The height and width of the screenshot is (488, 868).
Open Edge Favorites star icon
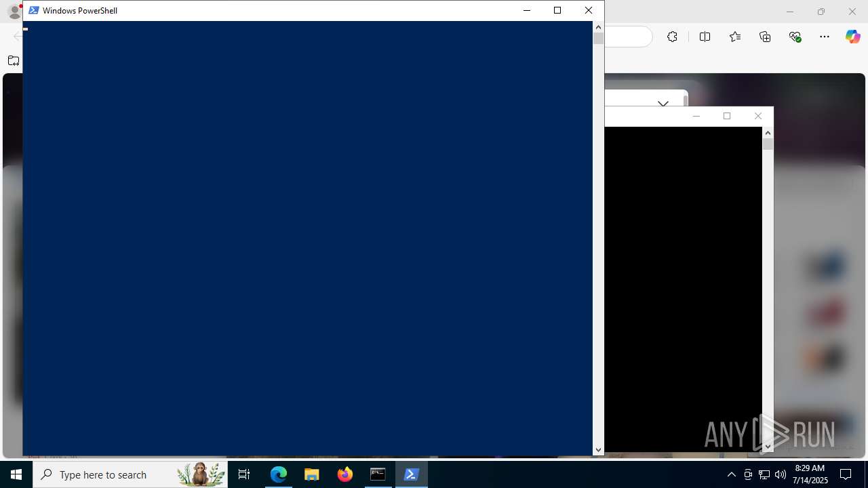point(735,37)
